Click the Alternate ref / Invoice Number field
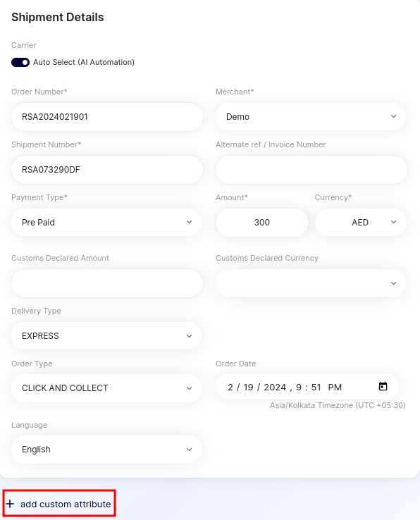This screenshot has height=520, width=420. point(311,170)
